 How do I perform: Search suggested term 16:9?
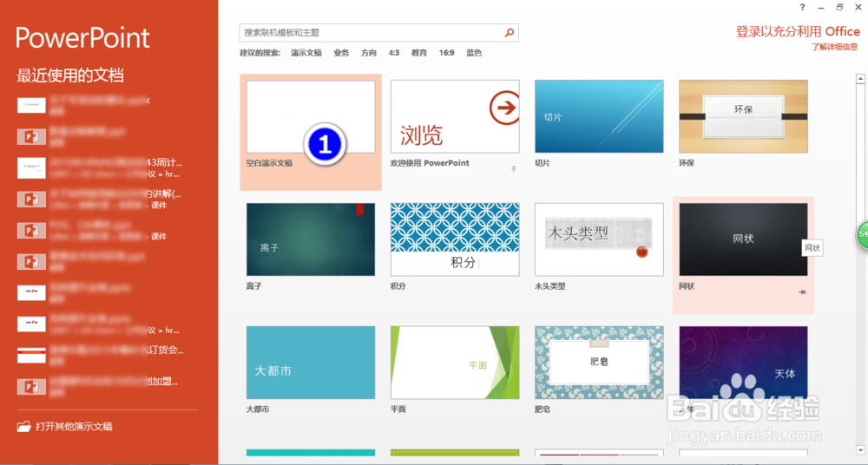[447, 53]
